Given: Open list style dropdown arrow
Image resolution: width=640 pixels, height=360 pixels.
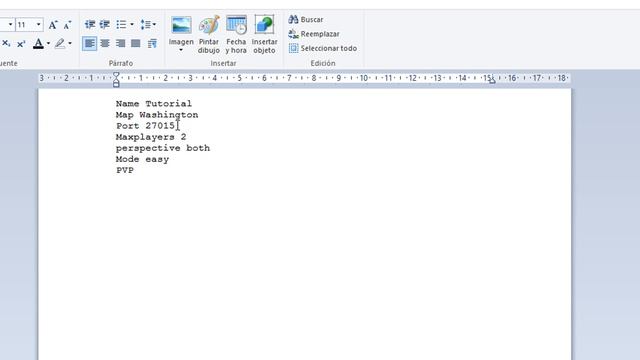Looking at the screenshot, I should 132,24.
